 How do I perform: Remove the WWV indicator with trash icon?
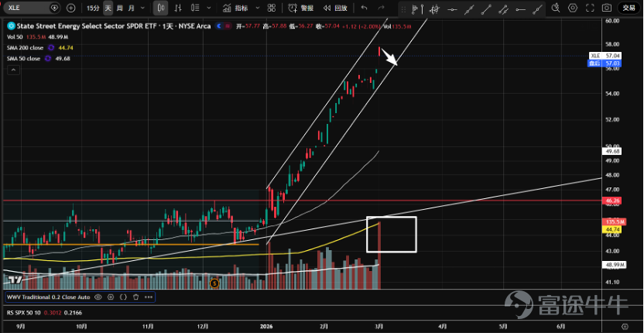click(x=136, y=297)
